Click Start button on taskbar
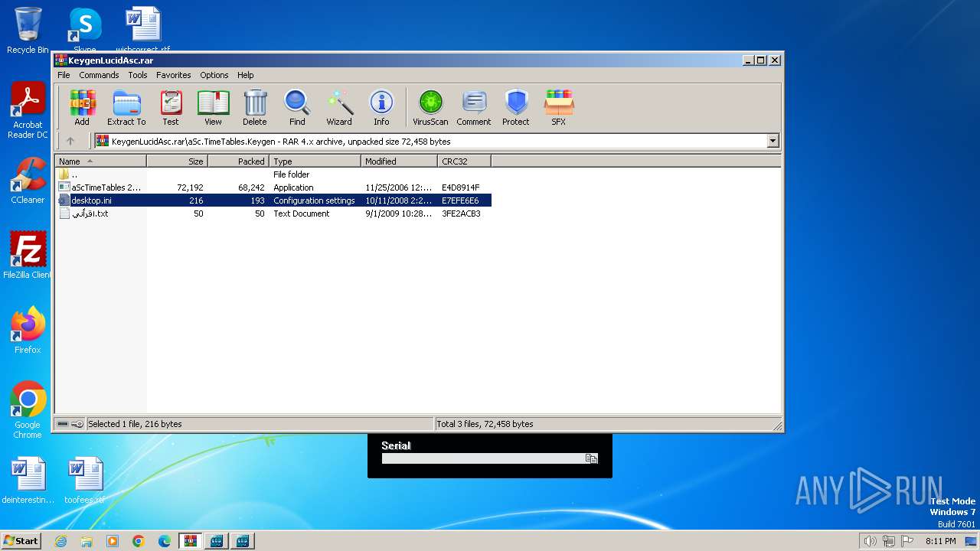This screenshot has height=551, width=980. coord(21,541)
